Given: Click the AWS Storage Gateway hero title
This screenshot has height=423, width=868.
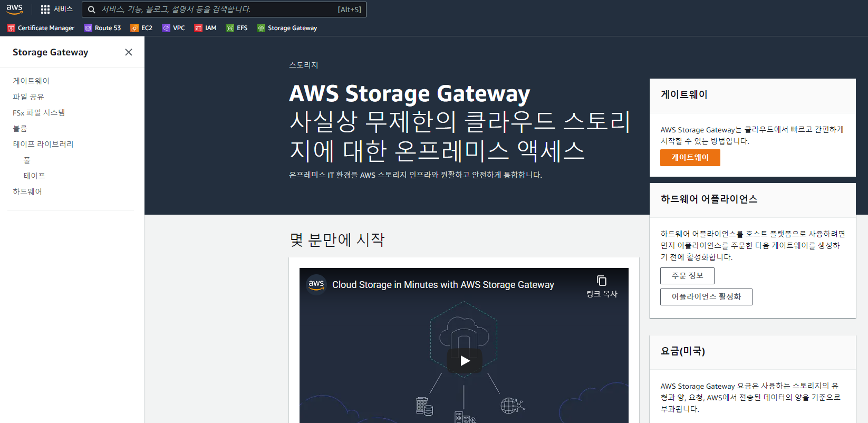Looking at the screenshot, I should tap(409, 93).
